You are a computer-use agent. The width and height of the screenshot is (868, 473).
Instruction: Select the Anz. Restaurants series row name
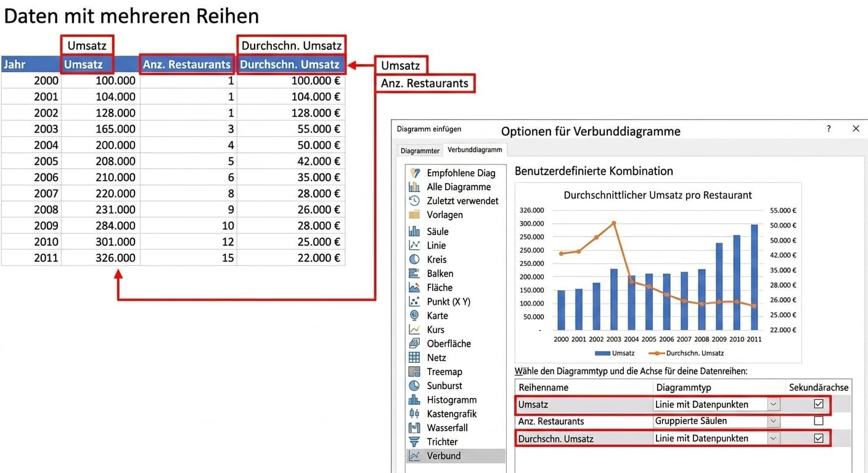tap(551, 421)
